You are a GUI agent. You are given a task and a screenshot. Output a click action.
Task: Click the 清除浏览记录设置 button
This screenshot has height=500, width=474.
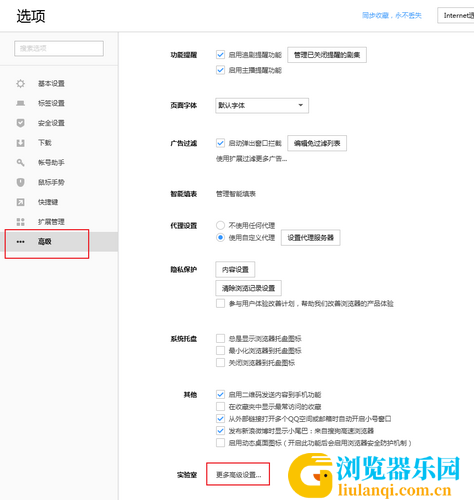pos(248,288)
